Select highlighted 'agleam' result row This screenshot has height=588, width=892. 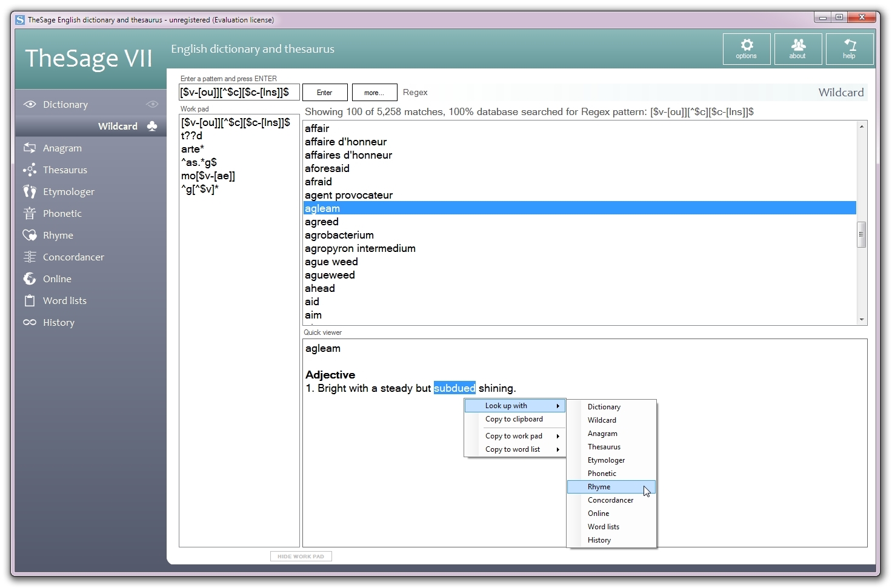pyautogui.click(x=579, y=208)
